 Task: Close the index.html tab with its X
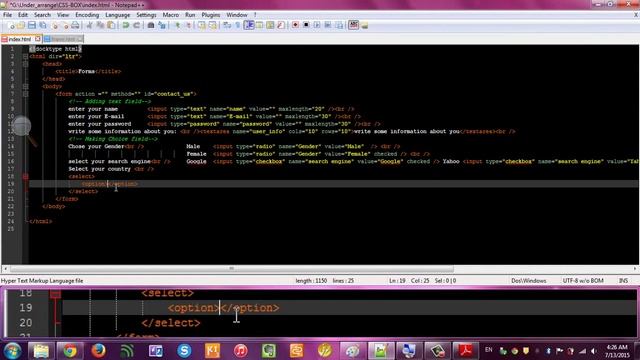point(38,39)
